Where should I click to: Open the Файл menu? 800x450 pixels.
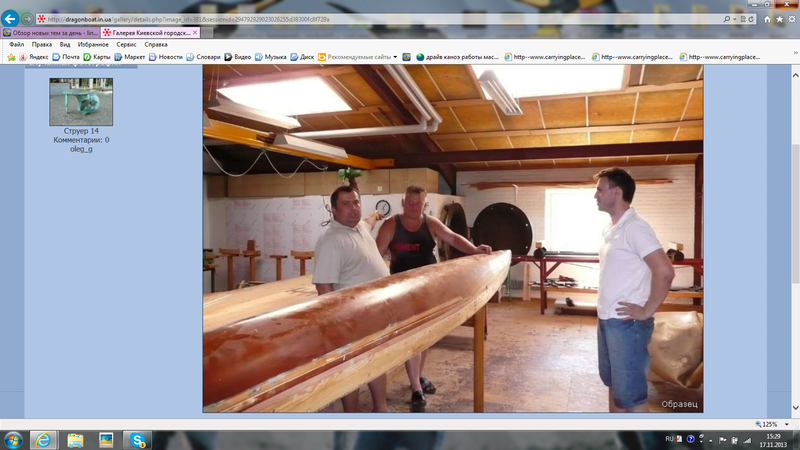16,44
